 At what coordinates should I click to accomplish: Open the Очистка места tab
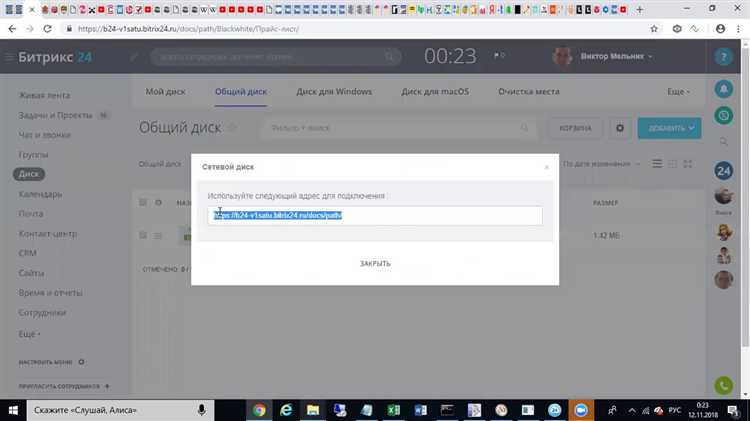[x=529, y=91]
